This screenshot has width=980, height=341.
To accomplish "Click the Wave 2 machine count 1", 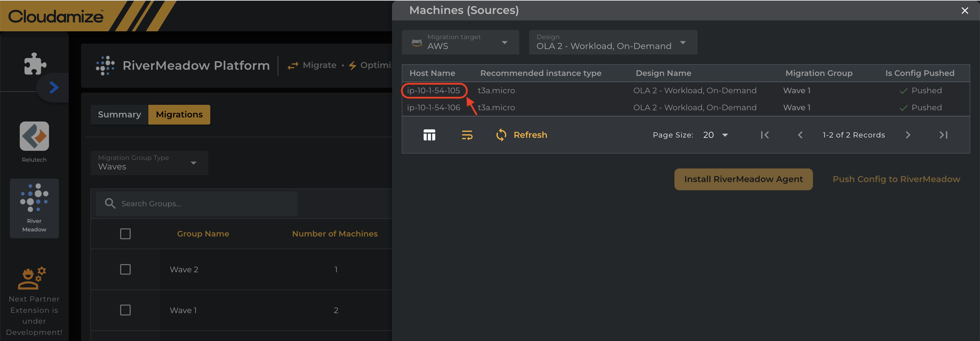I will tap(336, 270).
